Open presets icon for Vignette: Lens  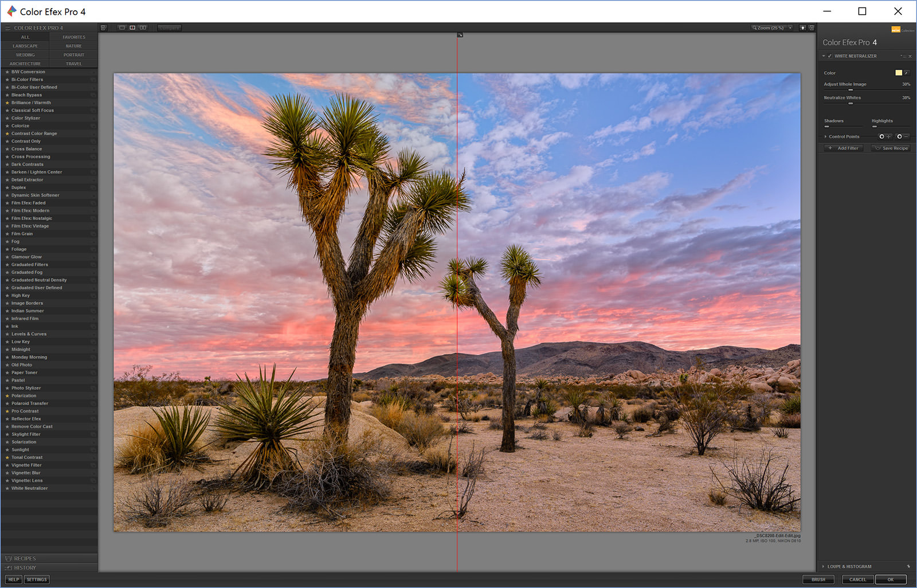pos(92,481)
